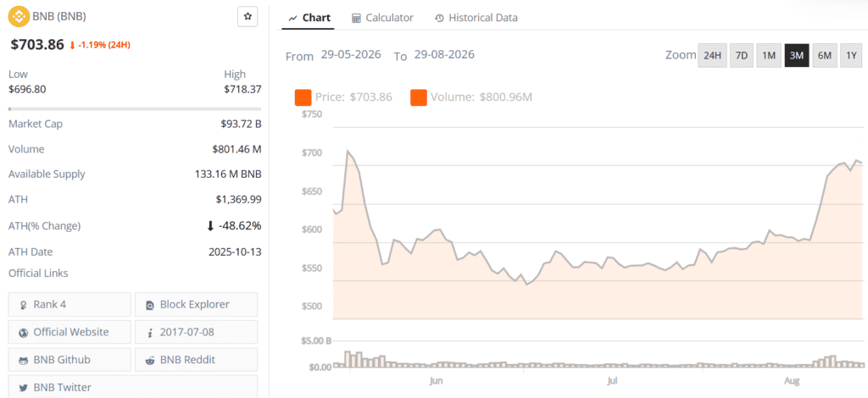The height and width of the screenshot is (398, 868).
Task: Open the Block Explorer link
Action: click(196, 305)
